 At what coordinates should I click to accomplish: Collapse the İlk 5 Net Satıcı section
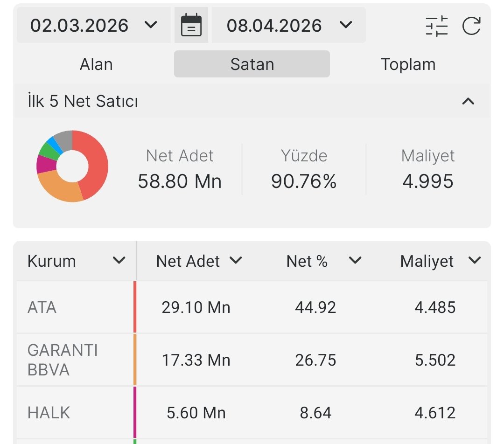click(468, 101)
